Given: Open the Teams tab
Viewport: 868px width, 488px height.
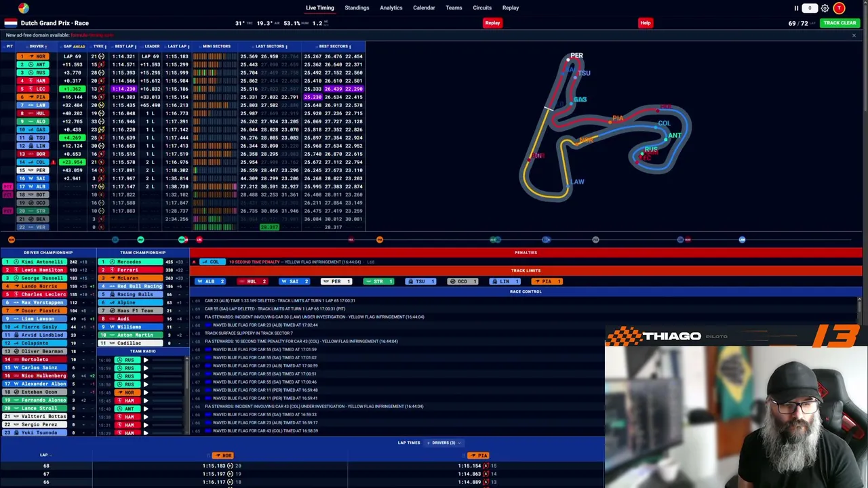Looking at the screenshot, I should point(454,8).
